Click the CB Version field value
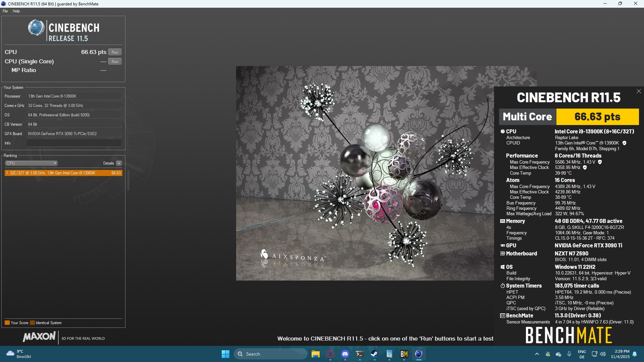Image resolution: width=644 pixels, height=362 pixels. point(74,124)
